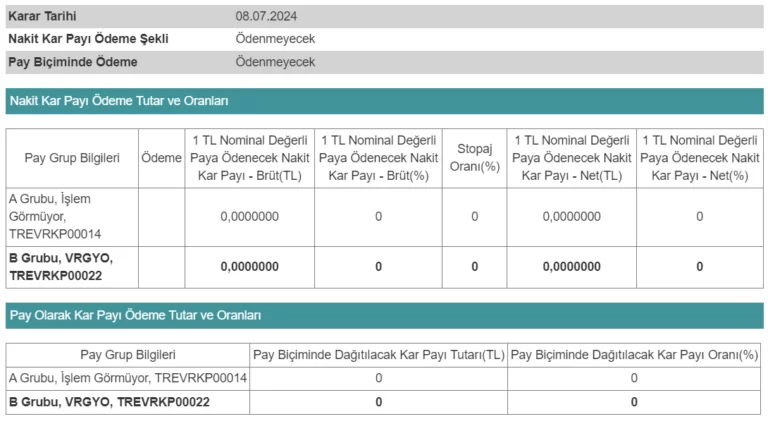Select A Grubu Brüt(TL) value 0,0000000
The width and height of the screenshot is (768, 431).
(249, 216)
